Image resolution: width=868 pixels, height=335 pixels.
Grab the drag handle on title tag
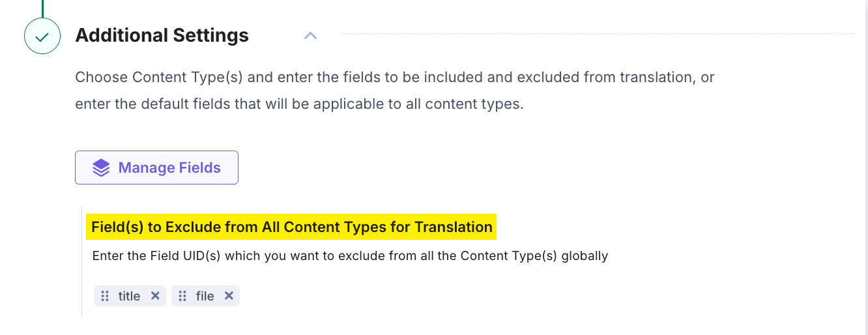(x=105, y=296)
